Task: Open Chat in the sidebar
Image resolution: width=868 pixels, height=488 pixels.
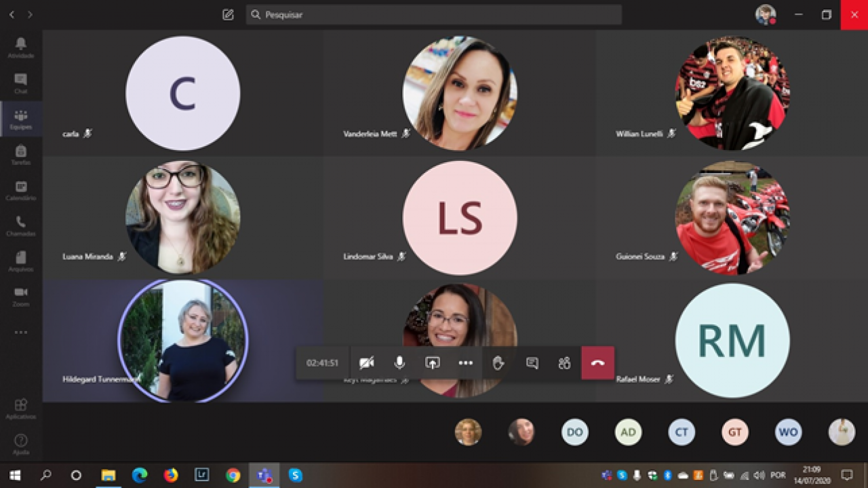Action: (x=21, y=81)
